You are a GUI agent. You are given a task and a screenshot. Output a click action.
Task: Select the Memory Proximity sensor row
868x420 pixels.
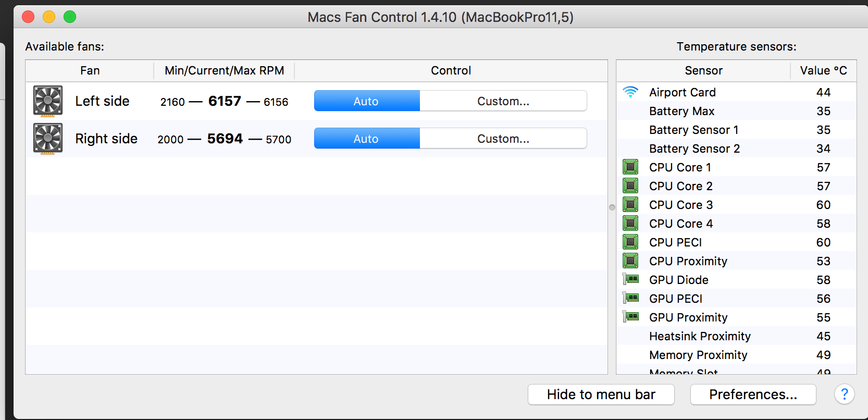pos(736,355)
